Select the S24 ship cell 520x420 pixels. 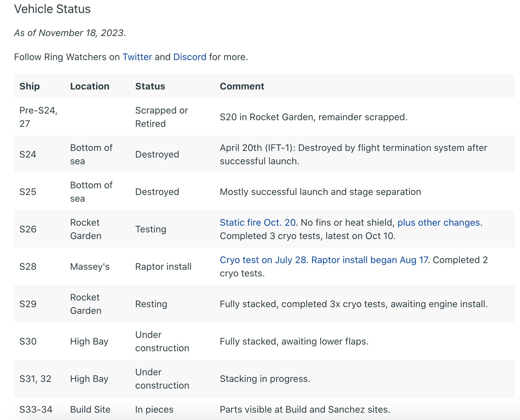click(x=28, y=155)
